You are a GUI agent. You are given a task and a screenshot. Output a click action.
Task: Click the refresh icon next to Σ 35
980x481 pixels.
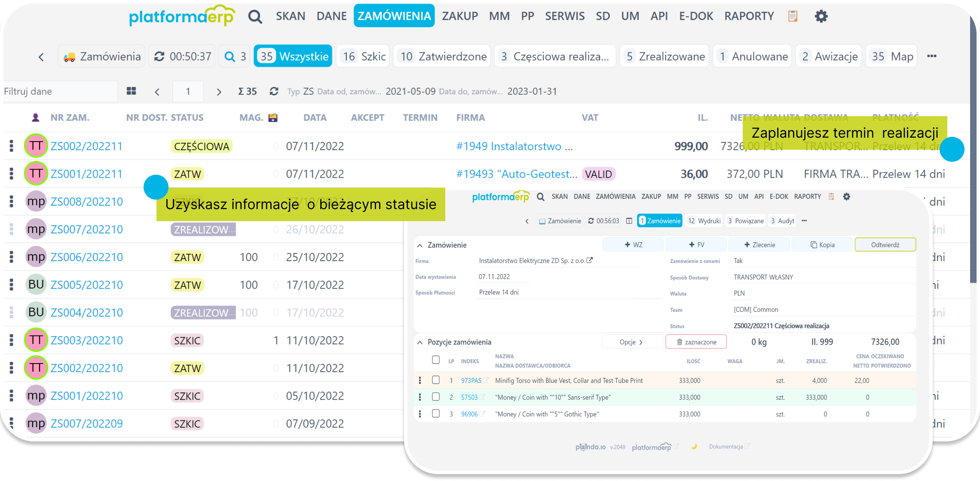pos(274,91)
